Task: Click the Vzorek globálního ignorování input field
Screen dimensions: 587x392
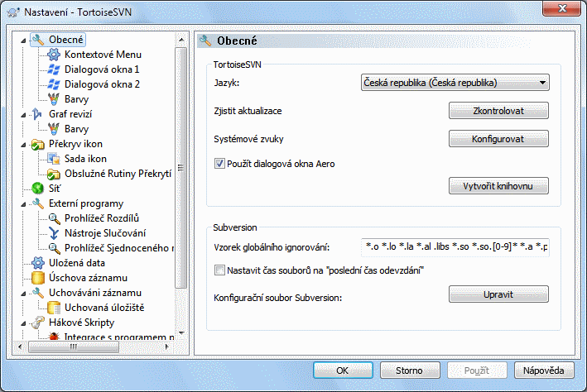Action: click(x=455, y=247)
